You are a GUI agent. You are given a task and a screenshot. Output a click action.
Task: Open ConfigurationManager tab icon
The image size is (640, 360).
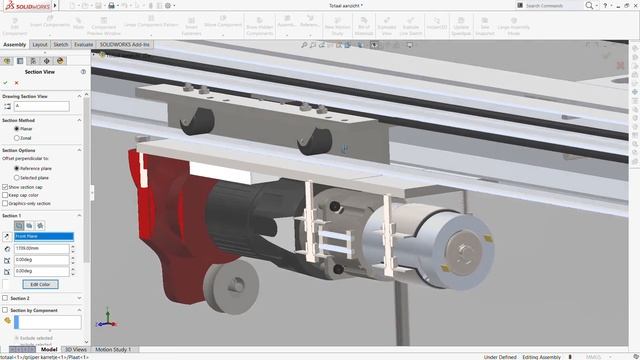(33, 61)
